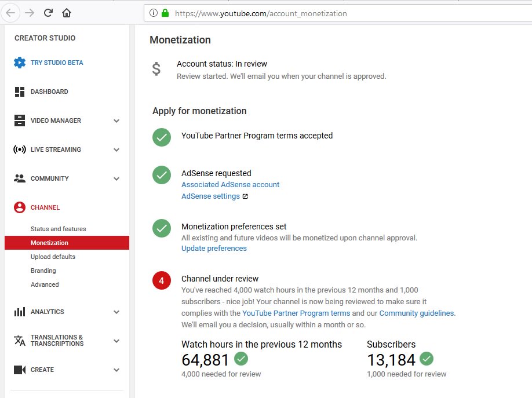The image size is (532, 398).
Task: Open Upload defaults settings
Action: (x=53, y=257)
